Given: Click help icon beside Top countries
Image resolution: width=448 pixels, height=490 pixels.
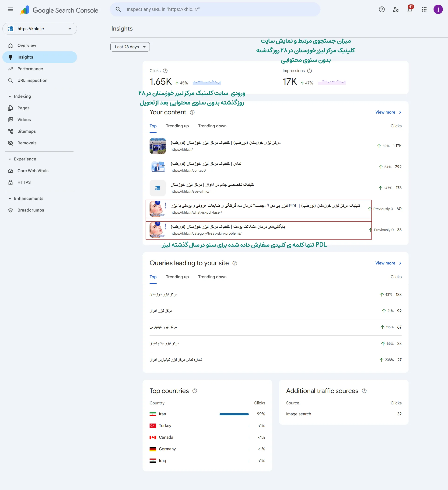Looking at the screenshot, I should [195, 391].
